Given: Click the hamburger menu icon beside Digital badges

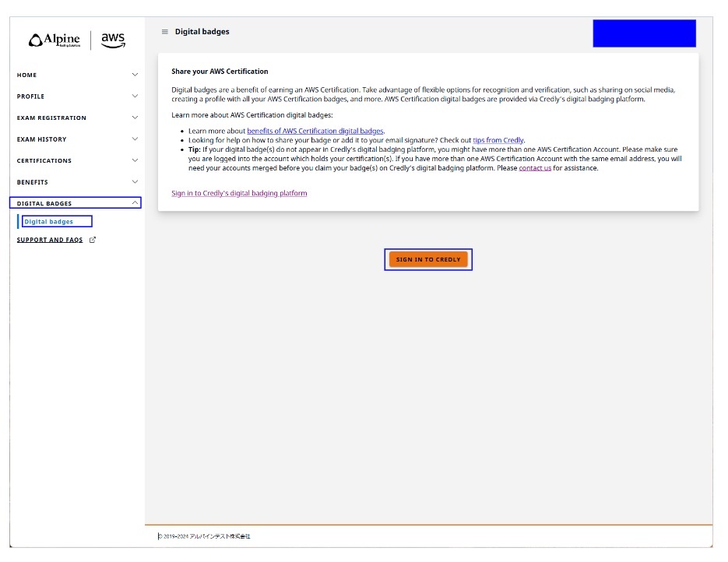Looking at the screenshot, I should pyautogui.click(x=164, y=32).
